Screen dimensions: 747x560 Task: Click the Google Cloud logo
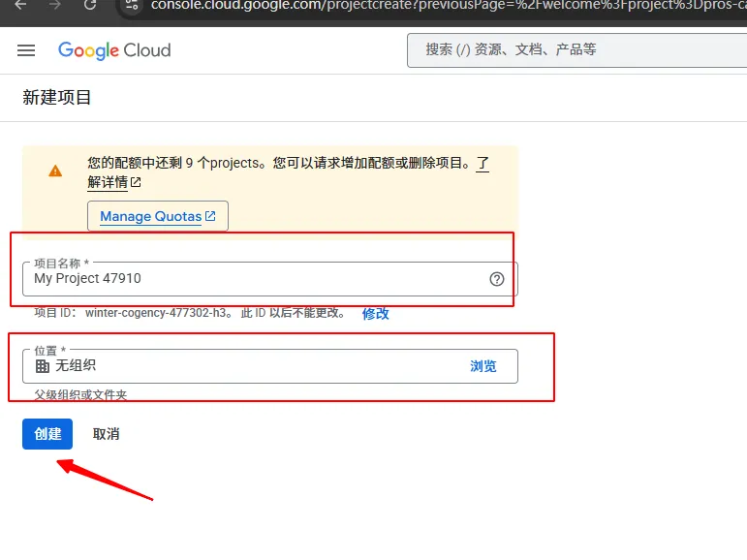[114, 50]
